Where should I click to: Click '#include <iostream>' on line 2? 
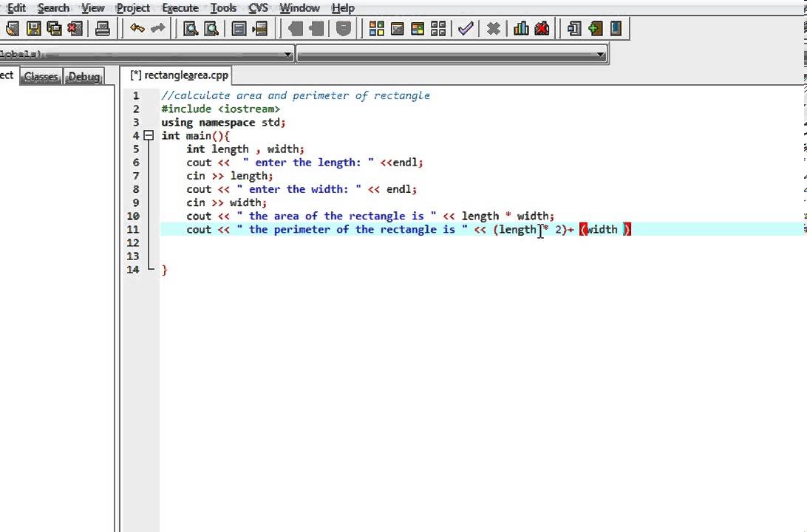click(220, 109)
